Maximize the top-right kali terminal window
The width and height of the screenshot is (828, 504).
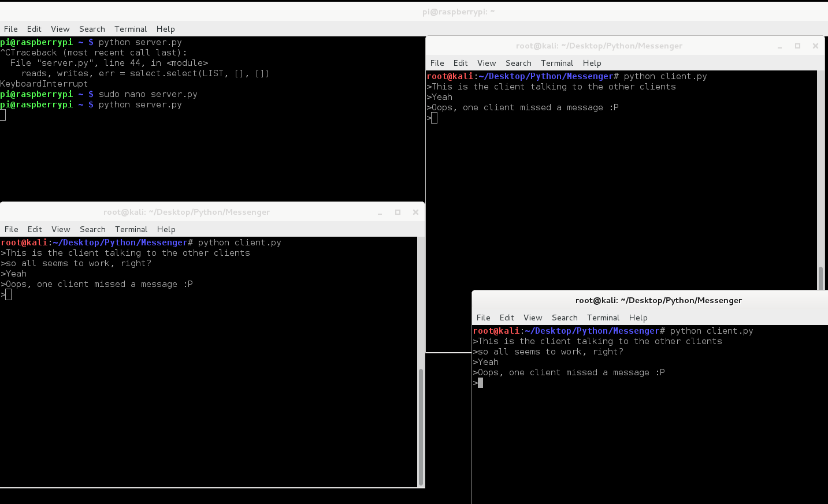click(x=797, y=46)
